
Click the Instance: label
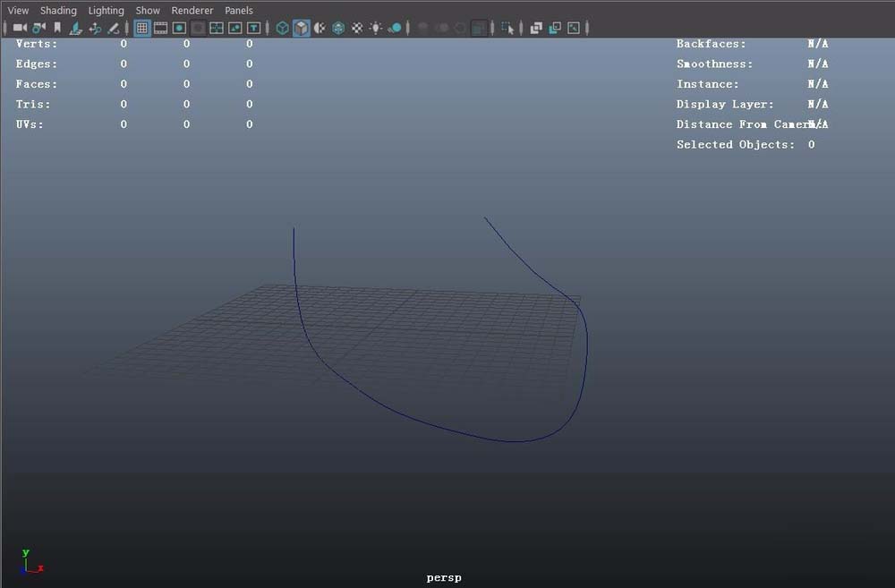(x=708, y=84)
